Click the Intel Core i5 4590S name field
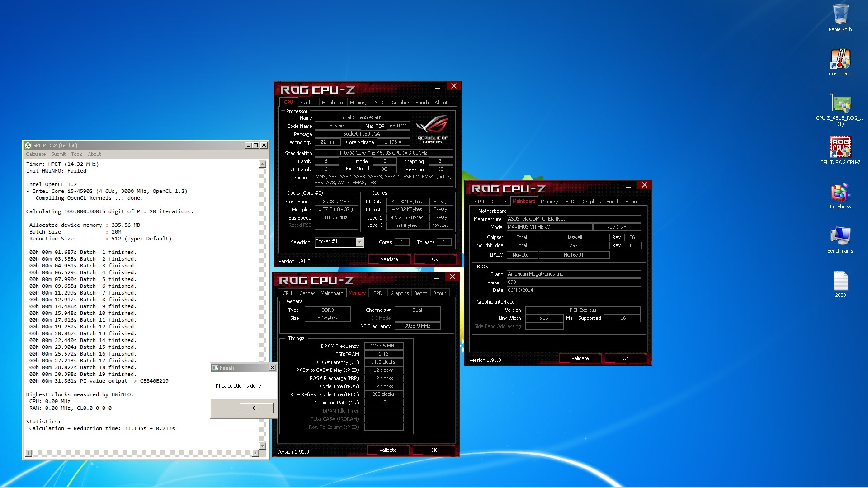868x488 pixels. tap(362, 118)
